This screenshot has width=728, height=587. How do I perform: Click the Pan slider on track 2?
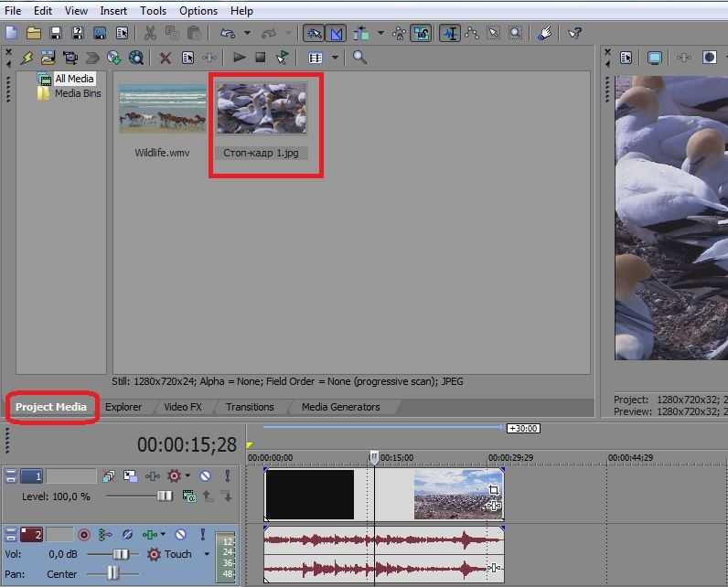112,573
